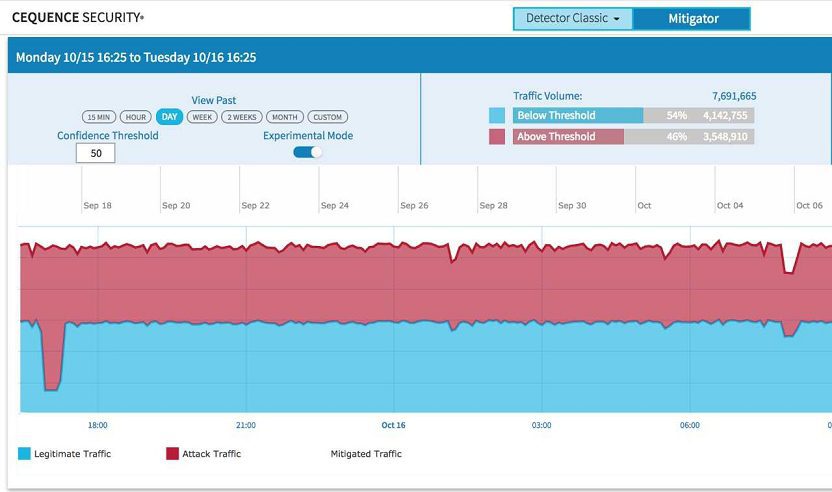This screenshot has height=492, width=832.
Task: Toggle Attack Traffic legend icon
Action: (172, 454)
